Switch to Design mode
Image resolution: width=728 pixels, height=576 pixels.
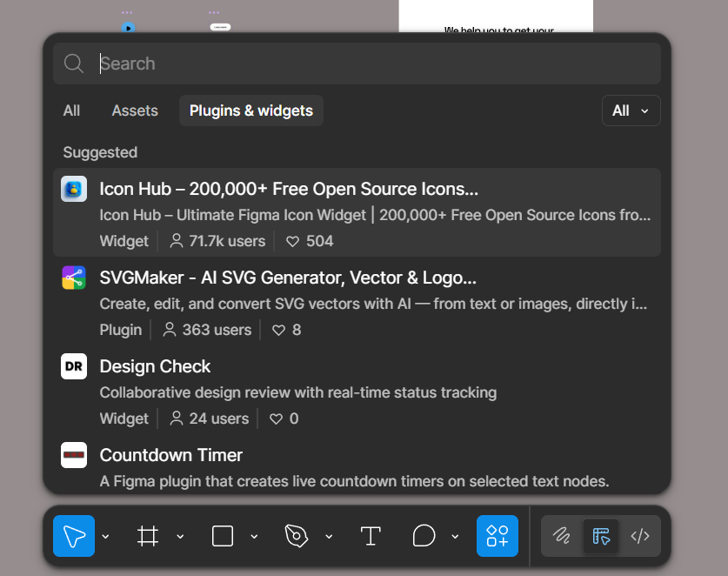601,536
